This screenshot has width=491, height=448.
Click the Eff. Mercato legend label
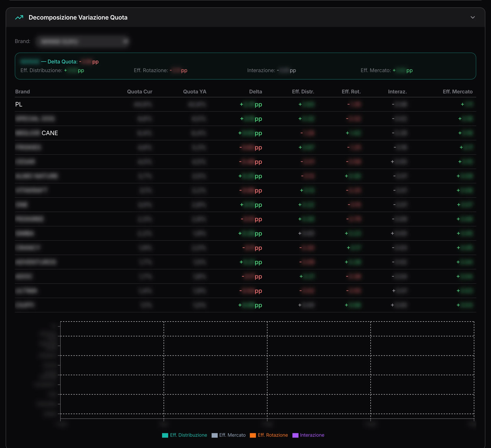point(232,435)
